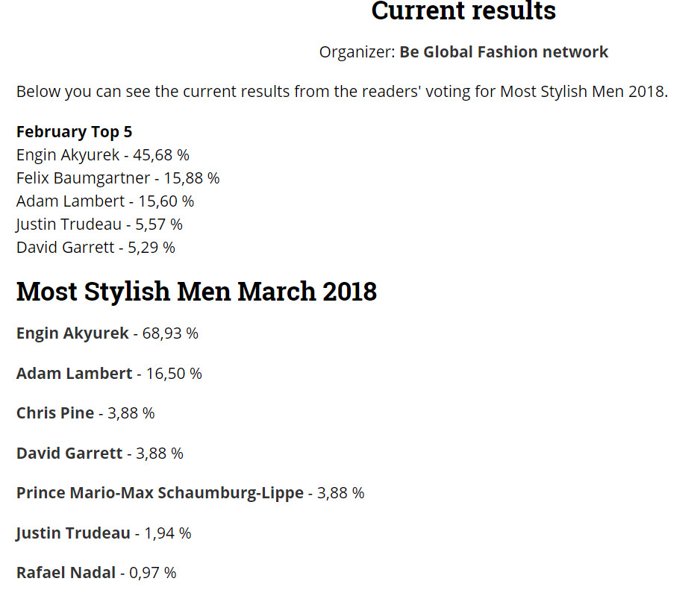
Task: Select the Felix Baumgartner 15,88 % entry
Action: [x=118, y=178]
